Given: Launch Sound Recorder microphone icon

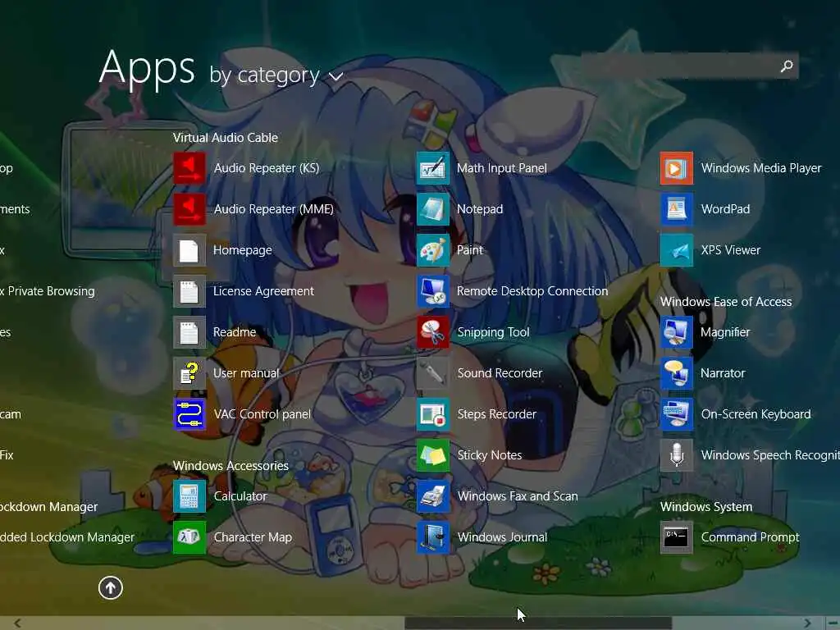Looking at the screenshot, I should [x=433, y=373].
